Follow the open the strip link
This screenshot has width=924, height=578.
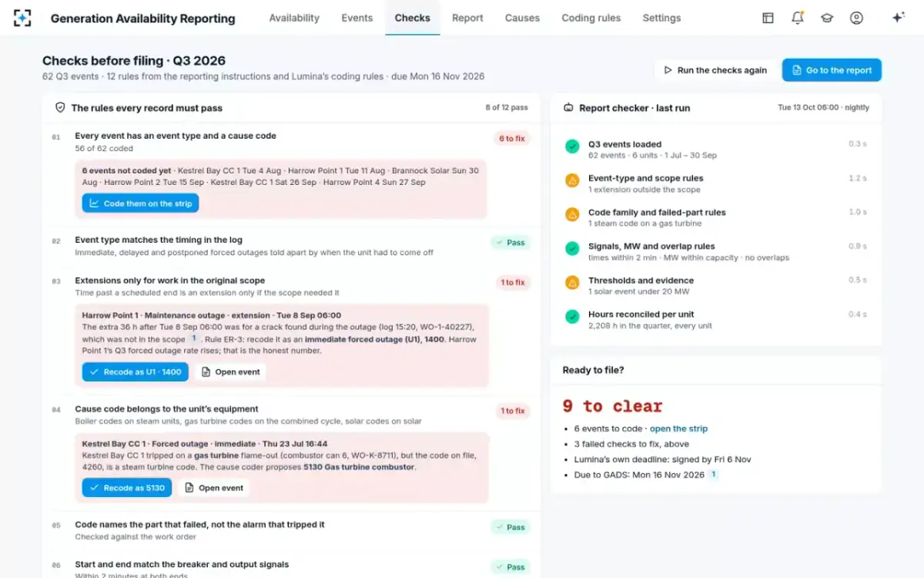point(678,428)
